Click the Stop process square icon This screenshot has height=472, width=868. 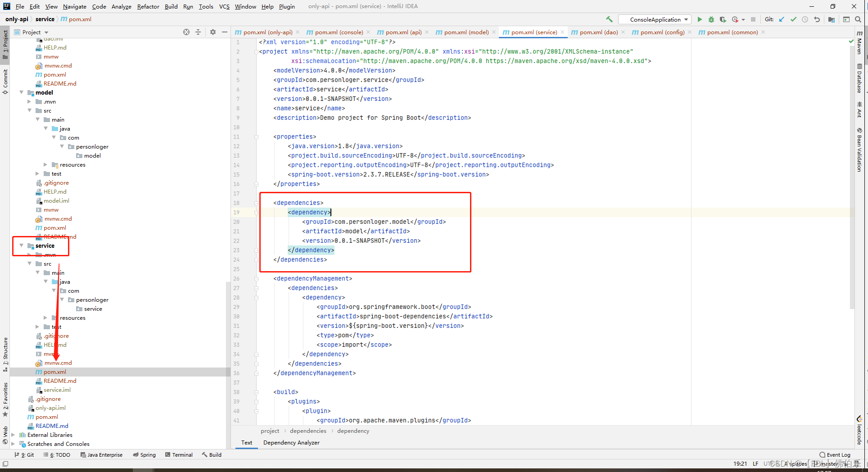(753, 19)
